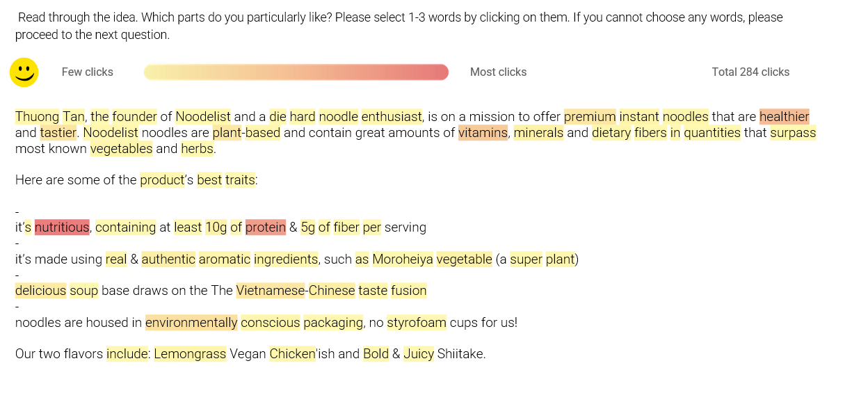
Task: Choose the flavor word "Lemongrass"
Action: tap(190, 354)
